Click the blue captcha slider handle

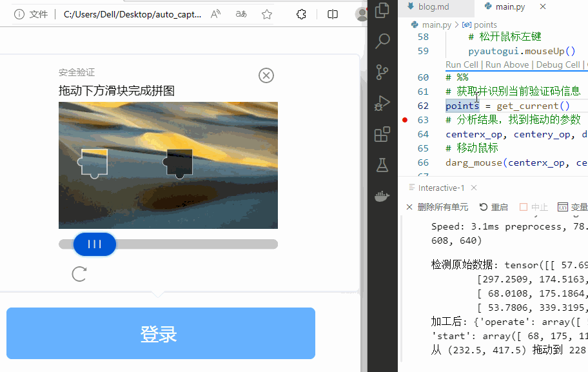click(95, 244)
